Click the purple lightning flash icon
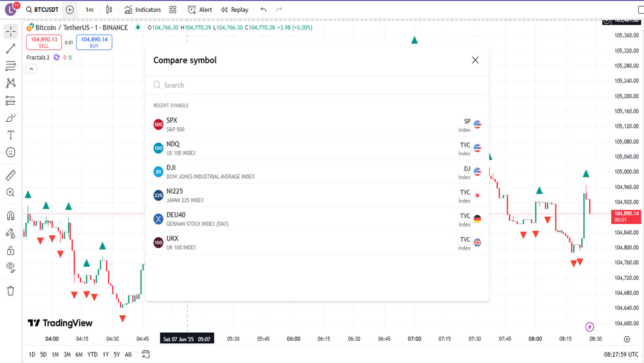 [x=590, y=327]
